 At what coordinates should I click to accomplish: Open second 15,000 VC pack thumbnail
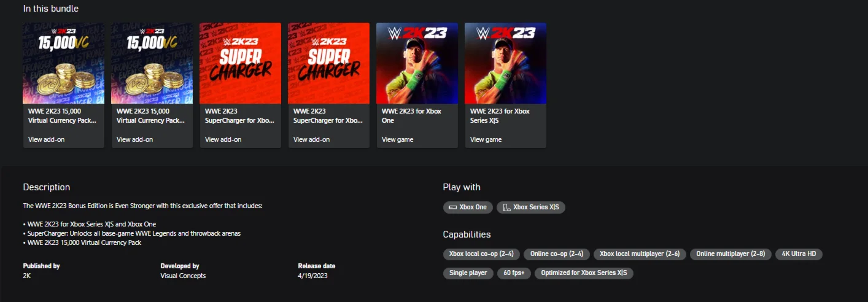tap(152, 63)
